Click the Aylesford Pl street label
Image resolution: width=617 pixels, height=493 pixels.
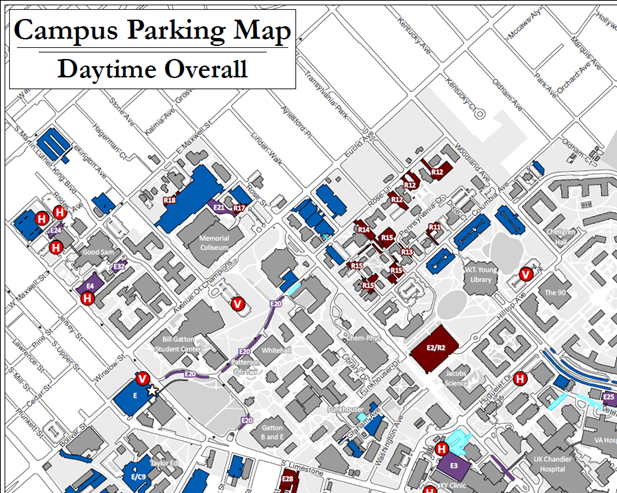297,121
